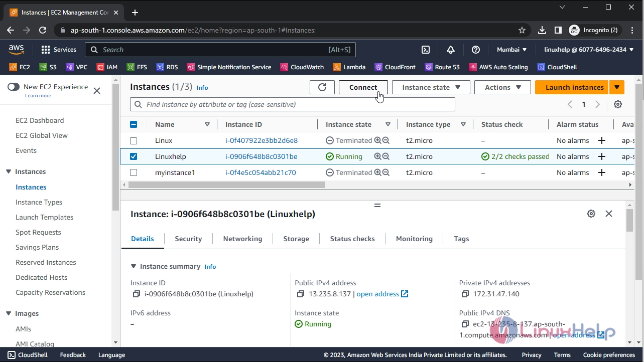
Task: Sort by Instance type column arrow
Action: pyautogui.click(x=463, y=124)
